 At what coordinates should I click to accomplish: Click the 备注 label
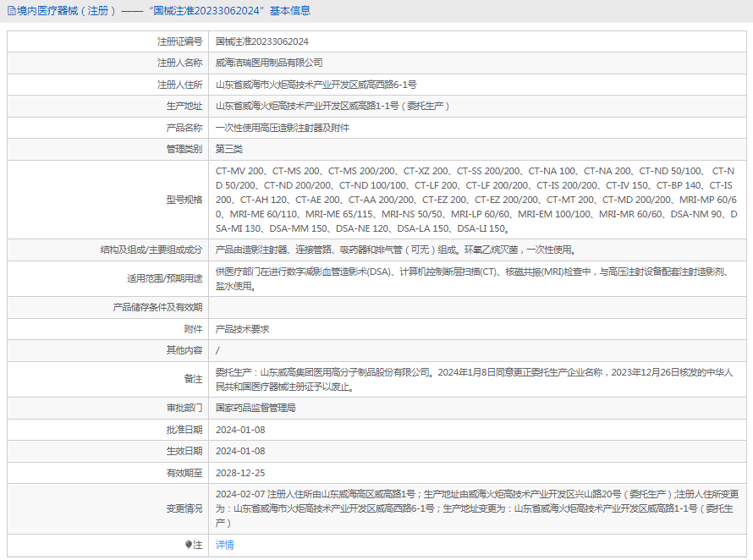pos(193,380)
